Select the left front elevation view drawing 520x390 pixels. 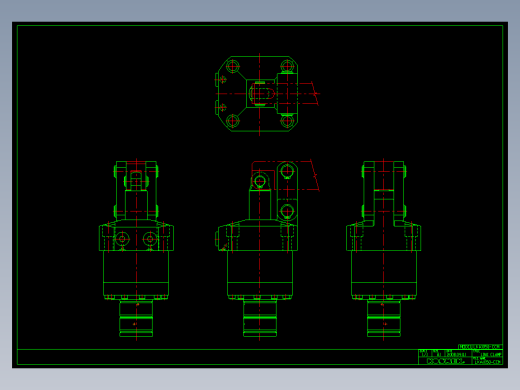click(136, 249)
